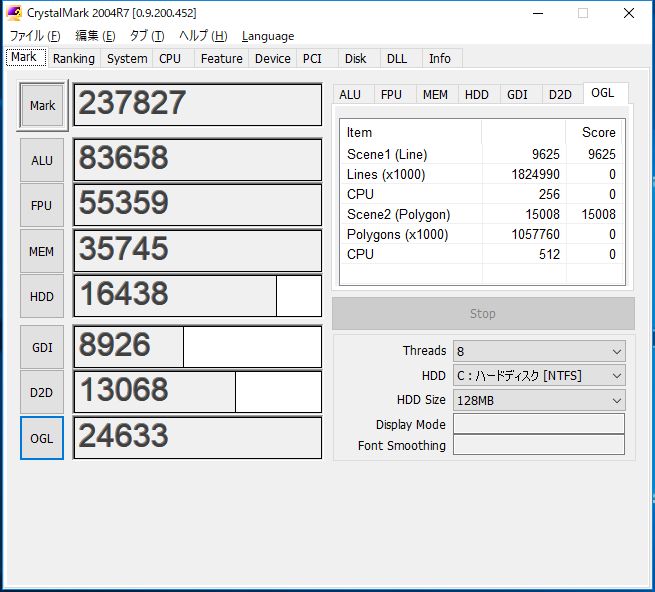Click the CrystalMark app icon in title bar
The image size is (655, 592).
tap(14, 13)
